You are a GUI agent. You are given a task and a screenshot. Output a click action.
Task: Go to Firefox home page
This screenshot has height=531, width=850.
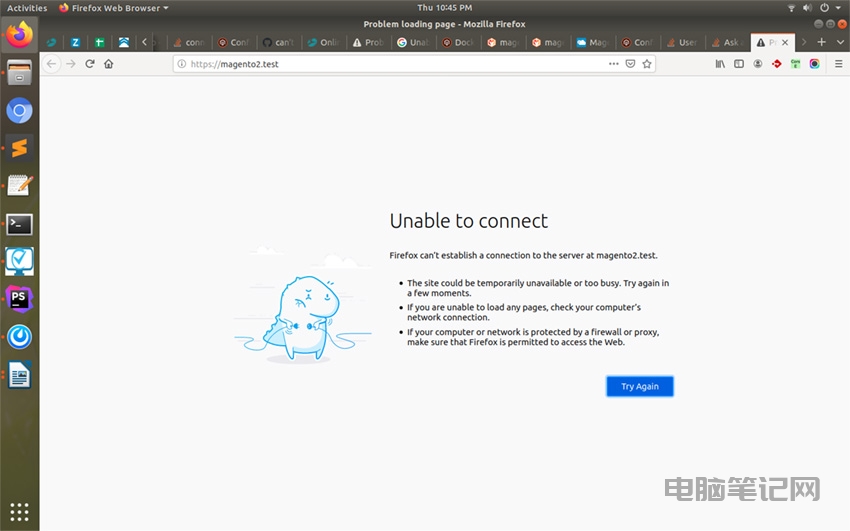109,64
